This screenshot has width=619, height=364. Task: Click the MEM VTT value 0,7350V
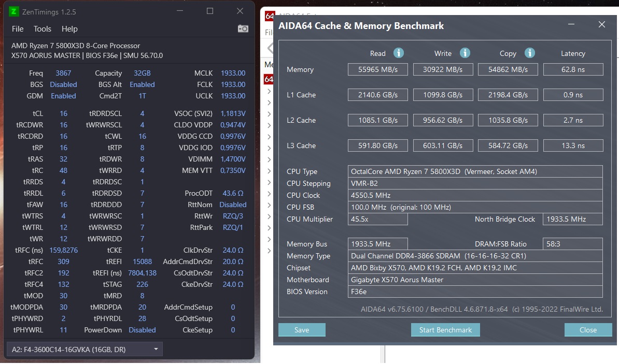(x=233, y=170)
